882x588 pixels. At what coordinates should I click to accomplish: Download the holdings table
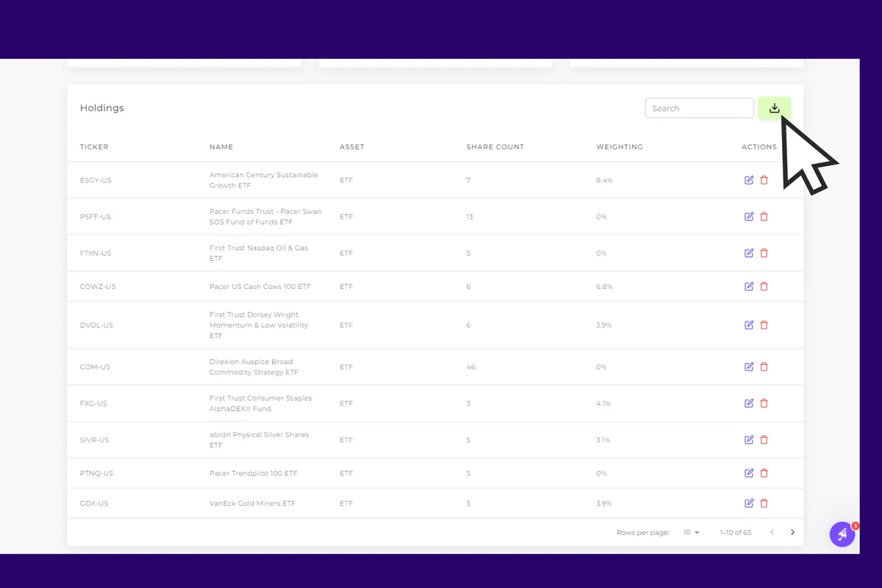(775, 108)
